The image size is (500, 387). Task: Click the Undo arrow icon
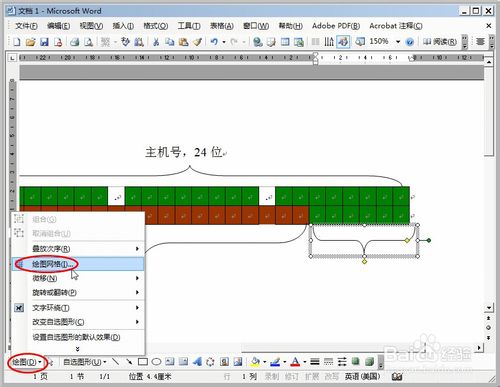pos(214,42)
